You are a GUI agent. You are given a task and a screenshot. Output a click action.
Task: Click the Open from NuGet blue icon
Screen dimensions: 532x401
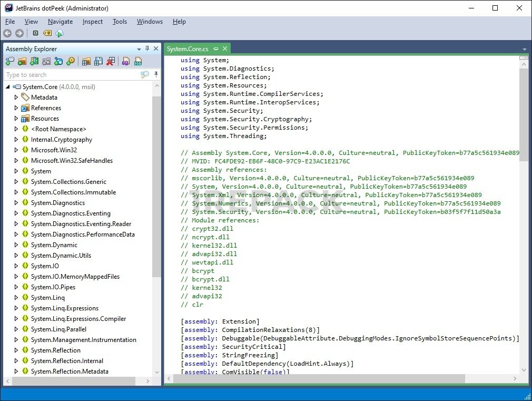tap(58, 62)
